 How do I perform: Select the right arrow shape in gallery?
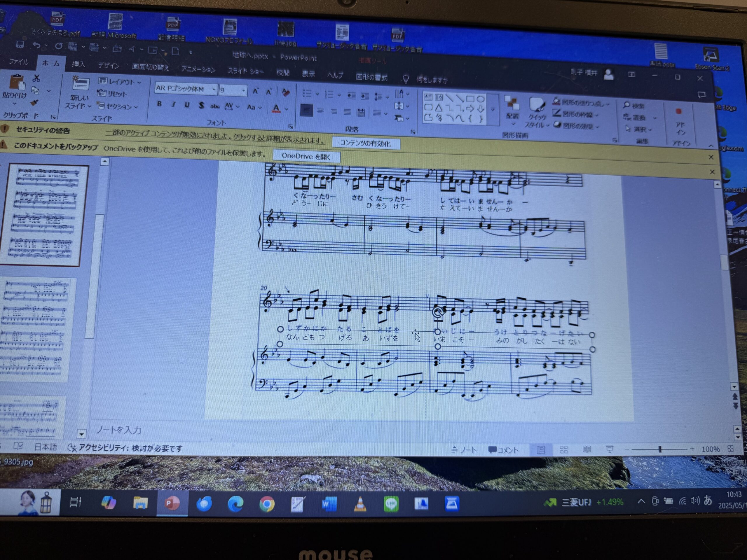click(470, 109)
